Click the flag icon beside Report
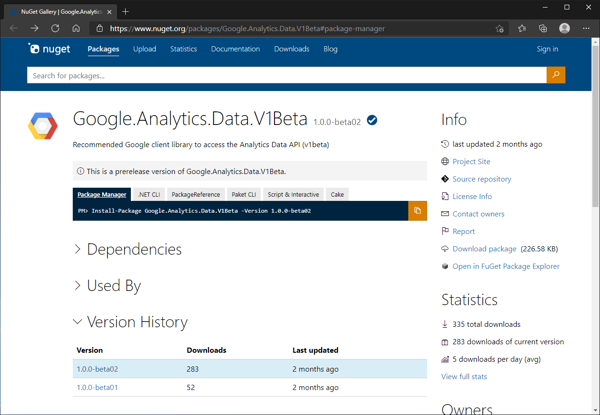Image resolution: width=600 pixels, height=415 pixels. click(x=445, y=231)
